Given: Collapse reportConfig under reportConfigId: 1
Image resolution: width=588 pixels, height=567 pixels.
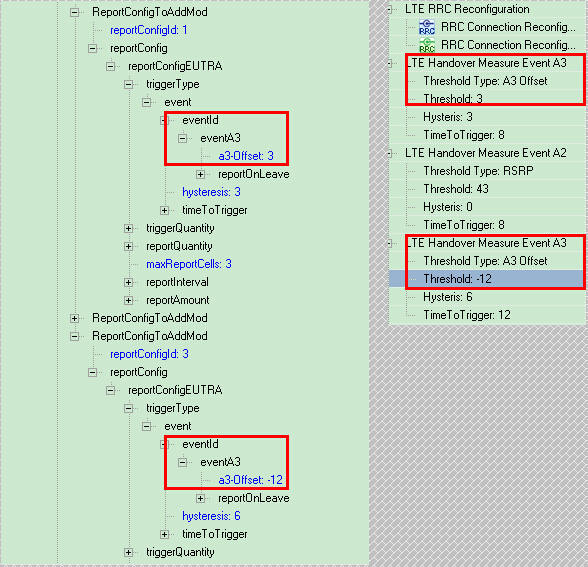Looking at the screenshot, I should tap(93, 48).
